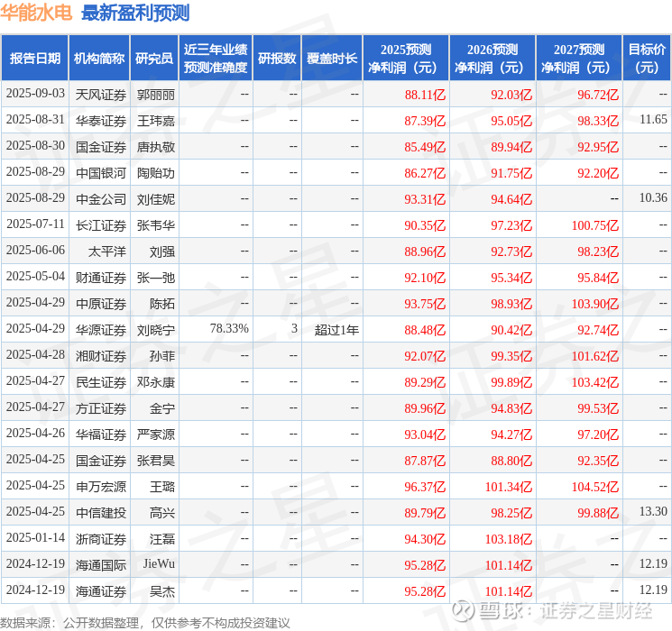Viewport: 672px width, 631px height.
Task: Click 中信建投 institution cell
Action: point(101,513)
